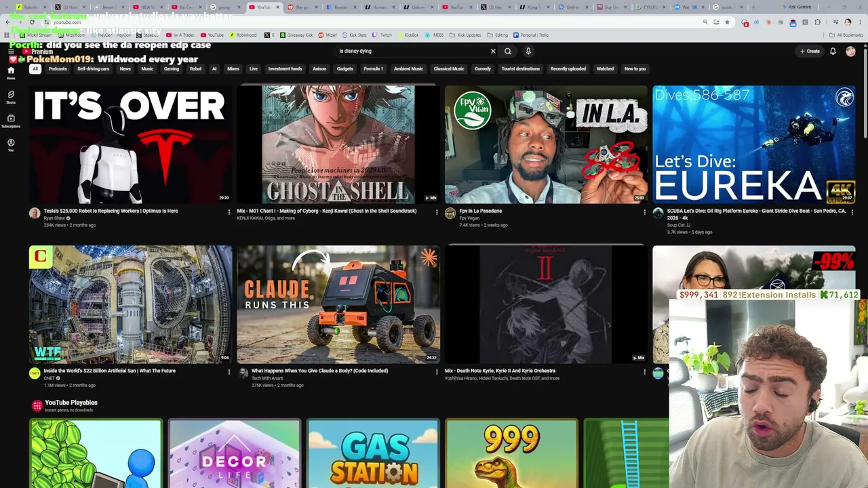This screenshot has width=868, height=488.
Task: Select the Classical Music filter chip
Action: 449,68
